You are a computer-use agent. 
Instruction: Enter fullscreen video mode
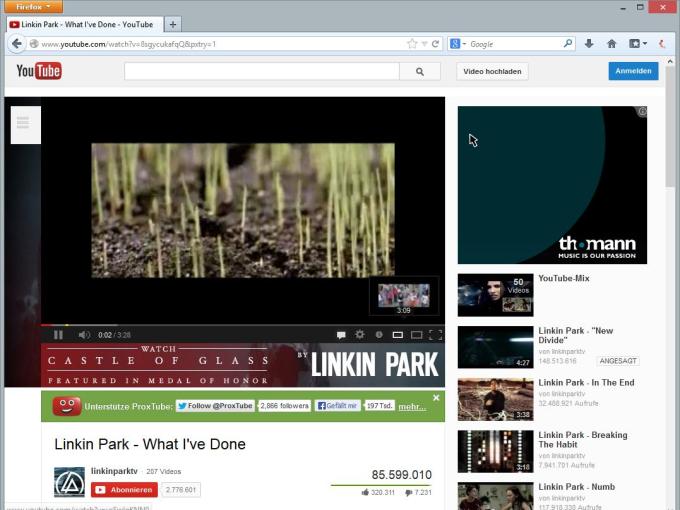click(x=435, y=335)
